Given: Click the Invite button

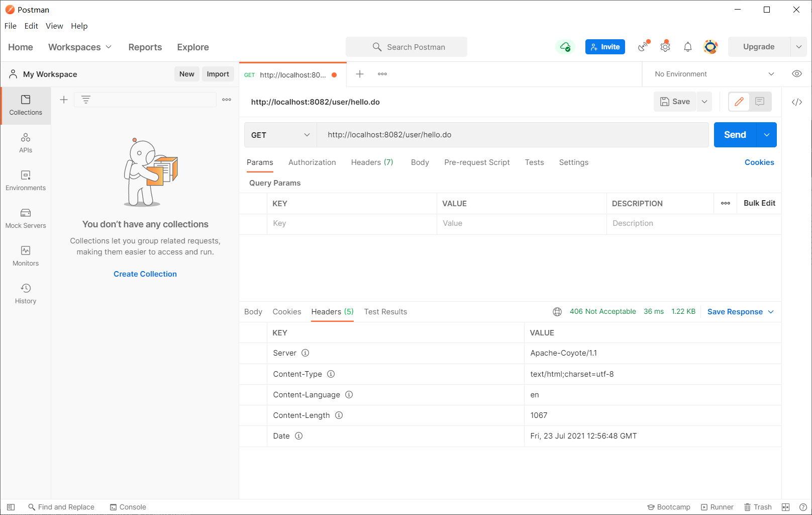Looking at the screenshot, I should pyautogui.click(x=605, y=47).
